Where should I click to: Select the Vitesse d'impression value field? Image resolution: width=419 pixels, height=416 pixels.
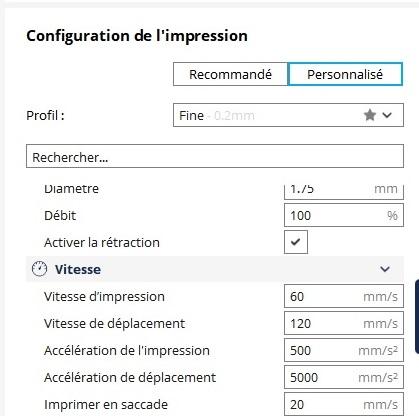click(344, 296)
